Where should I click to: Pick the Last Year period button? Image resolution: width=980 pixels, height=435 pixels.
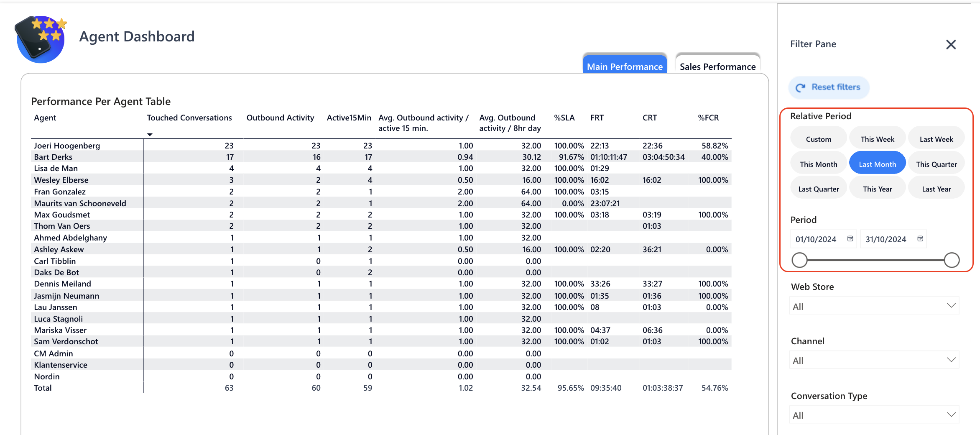click(936, 189)
